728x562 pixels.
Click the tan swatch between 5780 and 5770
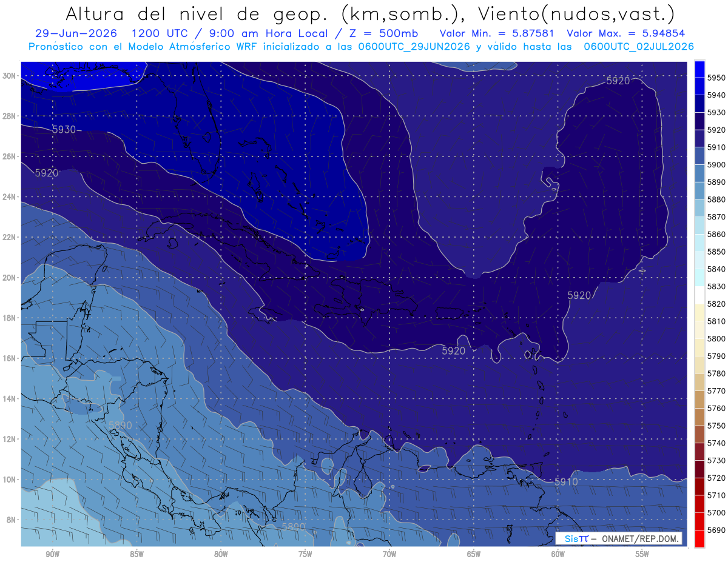[699, 382]
